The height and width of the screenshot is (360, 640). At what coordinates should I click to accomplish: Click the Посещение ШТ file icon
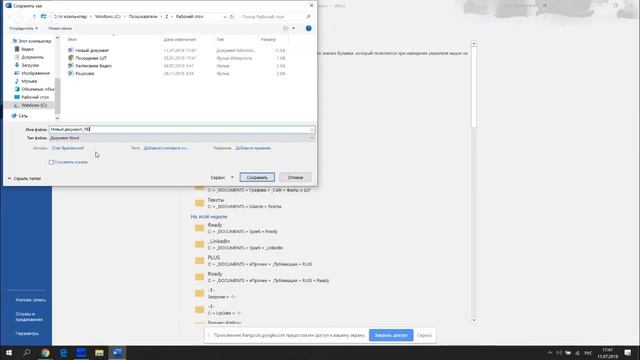pos(71,58)
